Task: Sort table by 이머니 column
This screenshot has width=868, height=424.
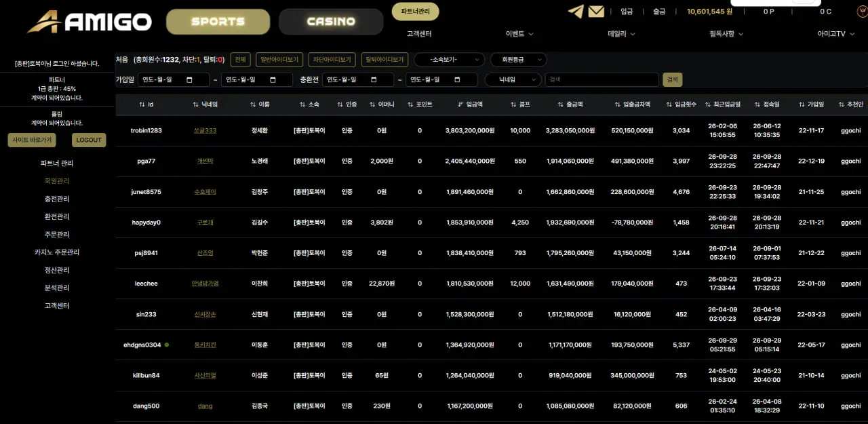Action: pyautogui.click(x=382, y=104)
